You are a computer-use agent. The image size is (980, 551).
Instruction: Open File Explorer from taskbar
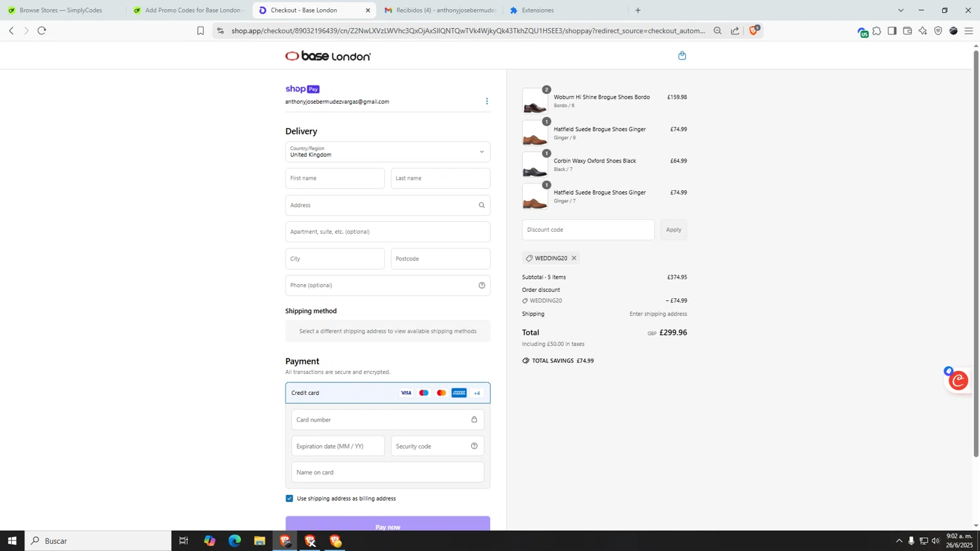click(x=259, y=541)
